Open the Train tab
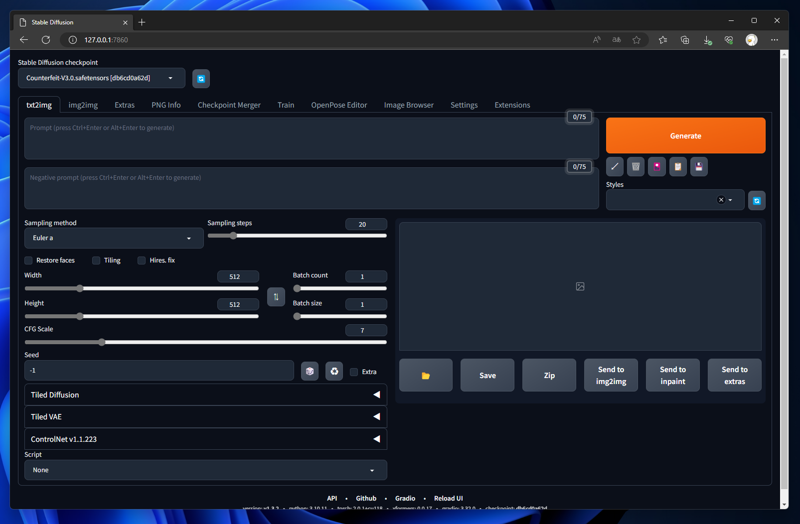This screenshot has width=800, height=524. 286,105
